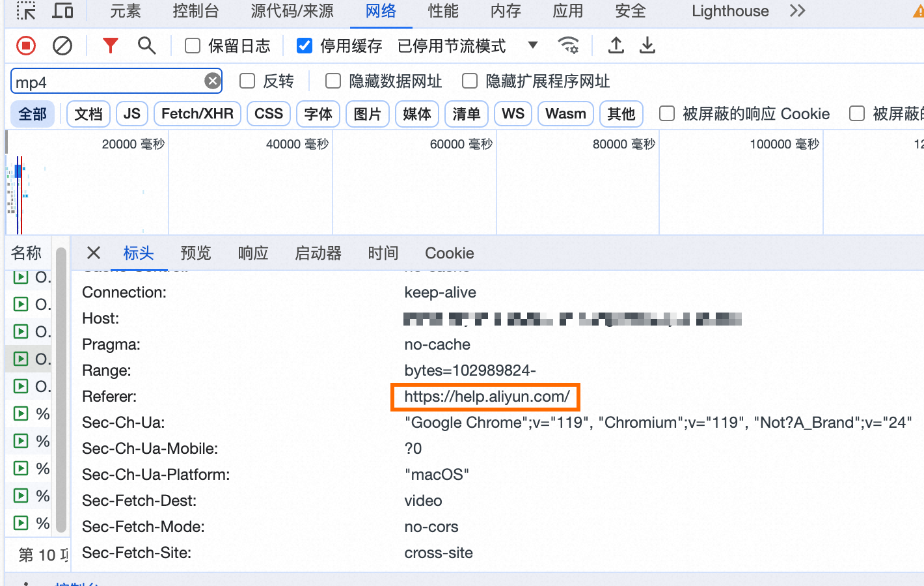The width and height of the screenshot is (924, 586).
Task: Filter requests by 图片
Action: [x=368, y=114]
